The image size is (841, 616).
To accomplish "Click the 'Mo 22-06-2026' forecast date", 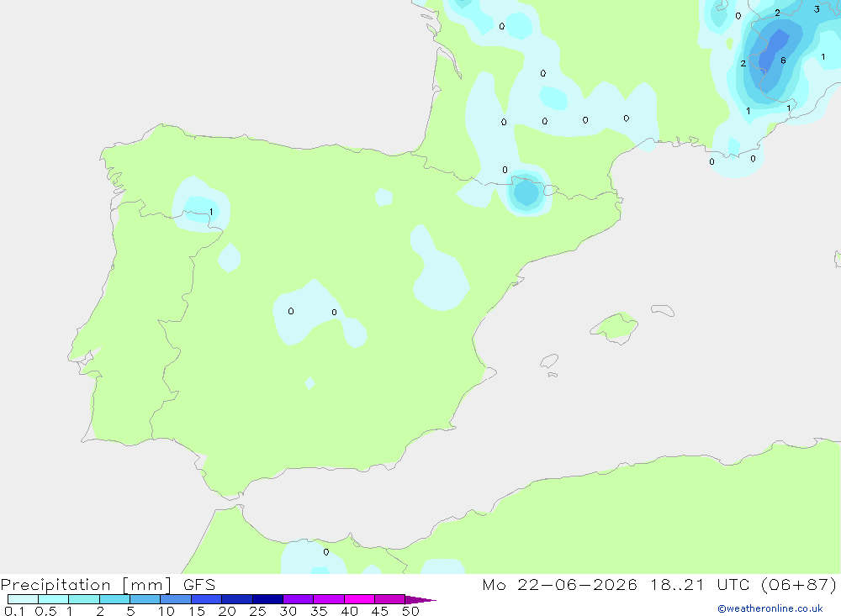I will pyautogui.click(x=559, y=584).
